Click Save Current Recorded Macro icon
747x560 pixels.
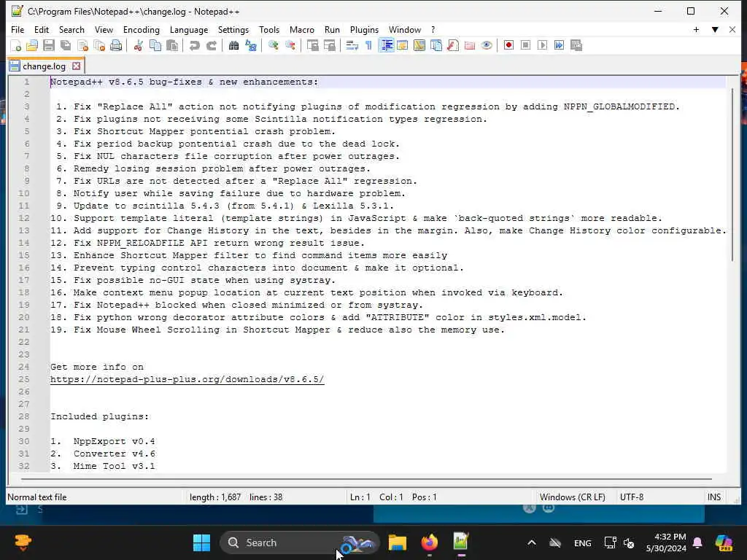click(x=576, y=46)
